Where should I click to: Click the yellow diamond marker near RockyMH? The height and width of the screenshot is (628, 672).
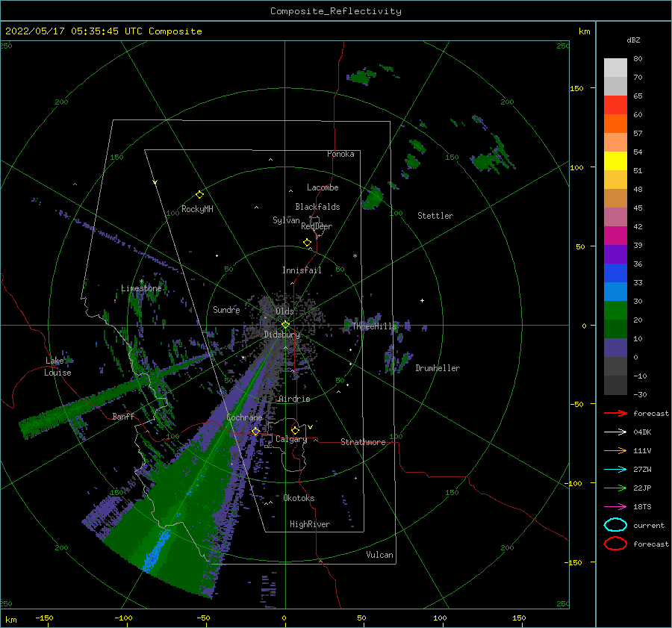pos(199,195)
